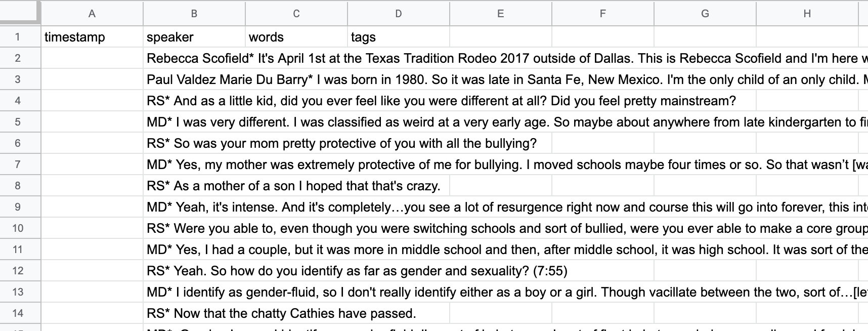Select row 14 header

click(x=20, y=313)
